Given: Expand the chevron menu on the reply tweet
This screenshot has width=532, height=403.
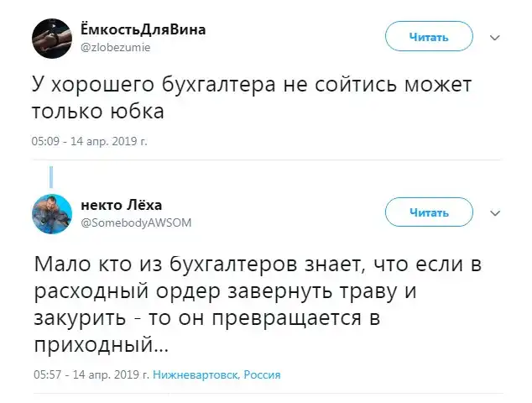Looking at the screenshot, I should click(495, 212).
